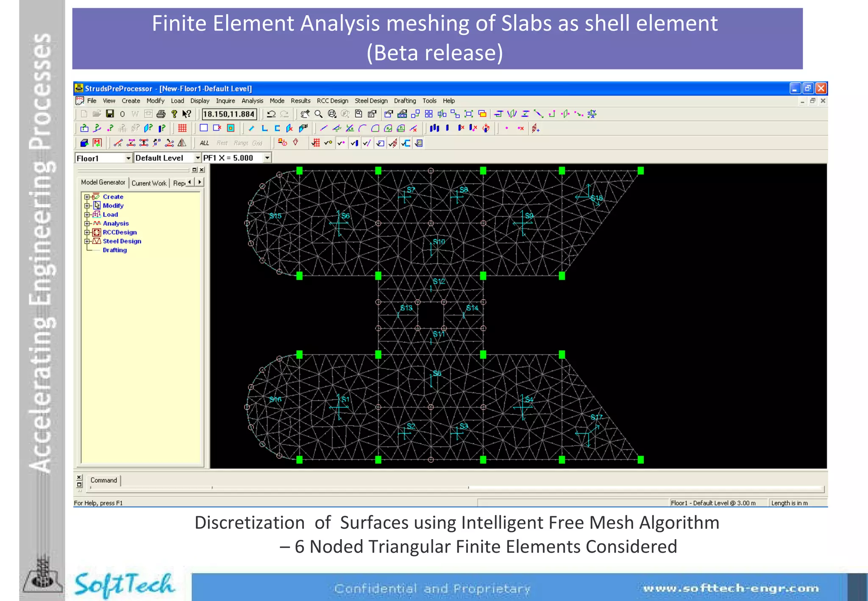Click the green column node at top-right corner
Viewport: 868px width, 601px height.
click(641, 170)
